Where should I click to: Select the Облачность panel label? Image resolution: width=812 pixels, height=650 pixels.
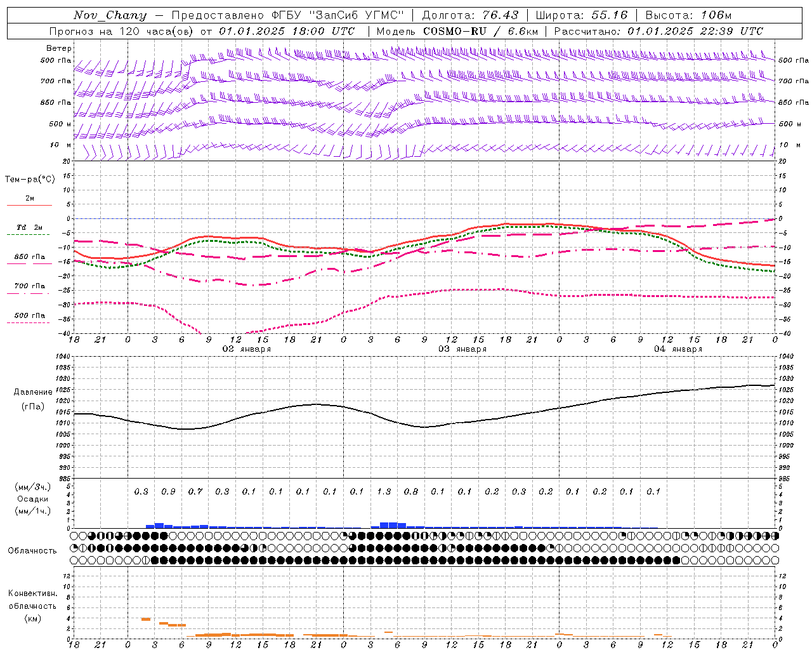[32, 551]
